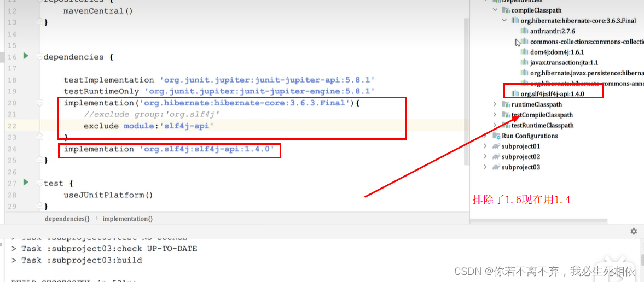Click the antlr library icon

click(524, 31)
